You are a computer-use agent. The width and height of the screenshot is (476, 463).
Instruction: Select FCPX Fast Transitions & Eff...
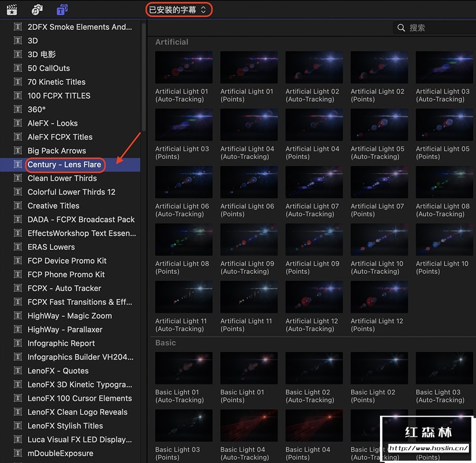70,302
